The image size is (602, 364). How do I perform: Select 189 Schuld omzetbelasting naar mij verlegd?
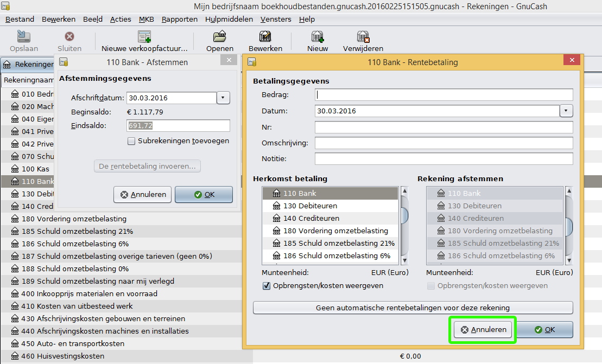click(121, 281)
